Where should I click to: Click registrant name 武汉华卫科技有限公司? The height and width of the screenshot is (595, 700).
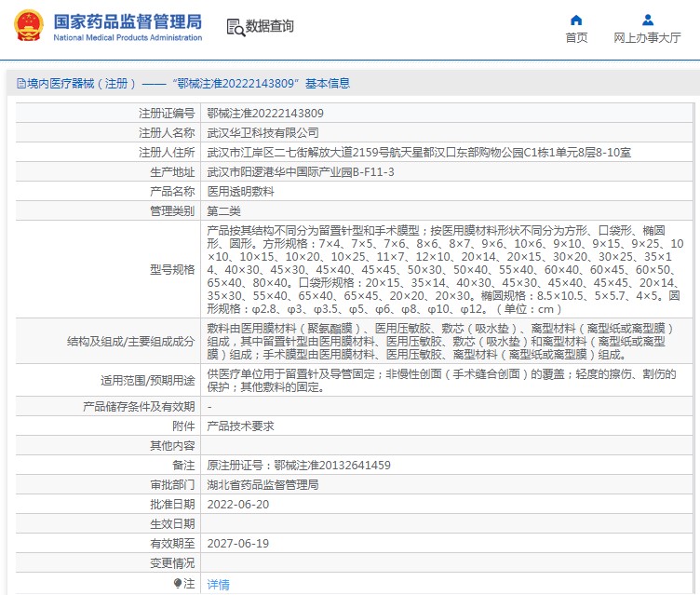click(262, 132)
